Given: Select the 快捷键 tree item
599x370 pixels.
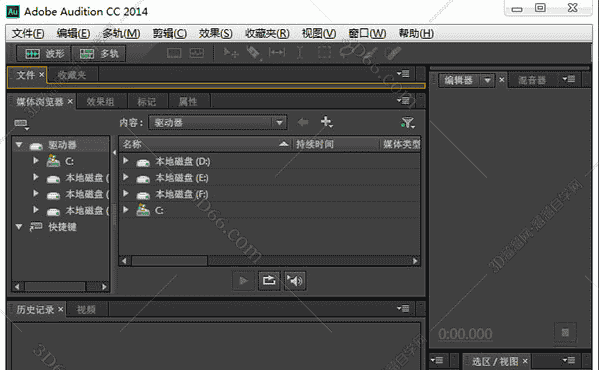Looking at the screenshot, I should click(62, 227).
